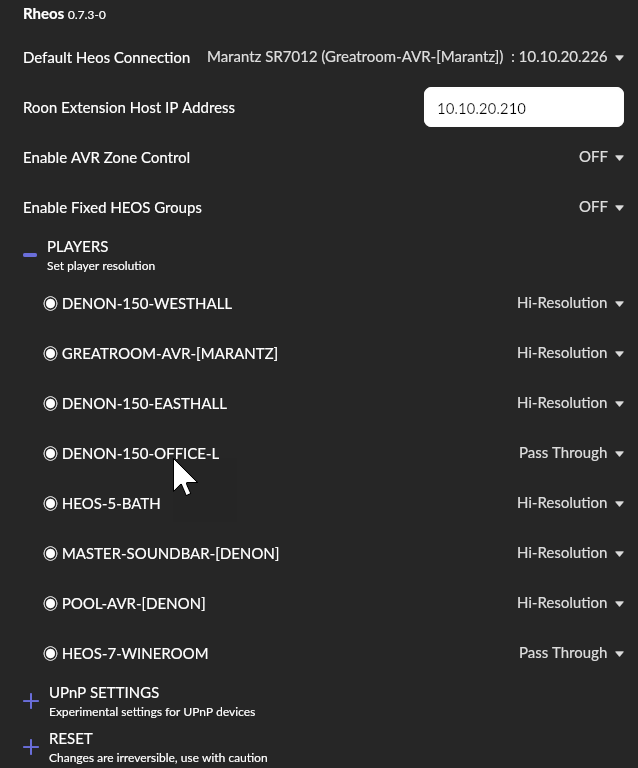Click the Roon Extension Host IP field
Image resolution: width=638 pixels, height=768 pixels.
click(523, 107)
